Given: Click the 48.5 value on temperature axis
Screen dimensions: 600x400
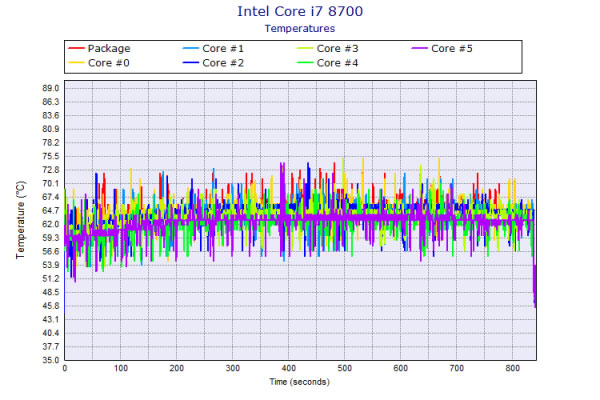Looking at the screenshot, I should 51,292.
